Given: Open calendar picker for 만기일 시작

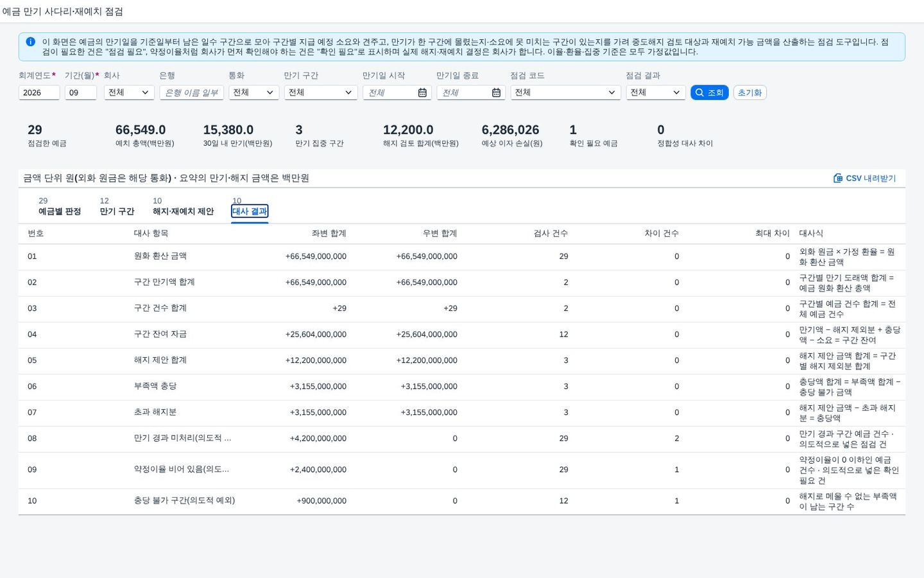Looking at the screenshot, I should [422, 92].
